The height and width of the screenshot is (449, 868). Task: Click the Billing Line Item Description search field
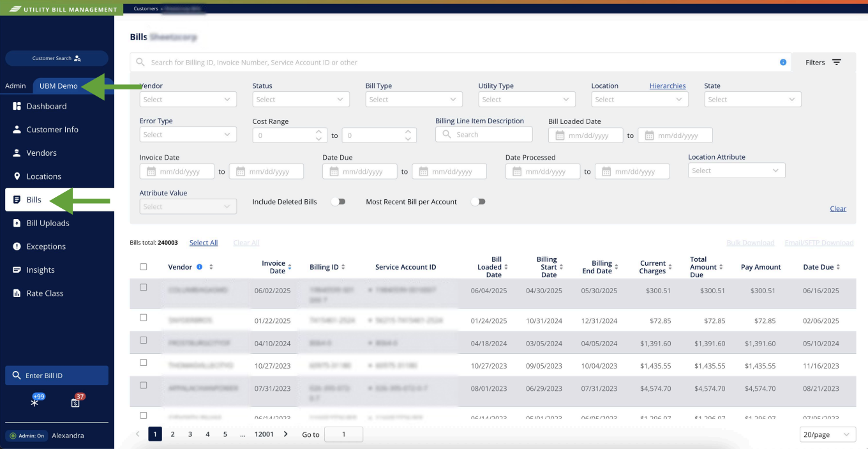[484, 135]
